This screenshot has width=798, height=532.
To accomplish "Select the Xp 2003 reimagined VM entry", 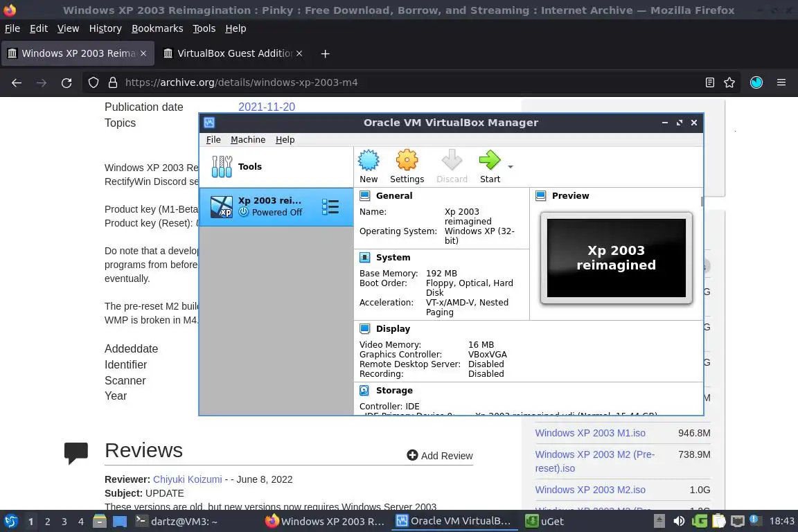I will tap(276, 206).
